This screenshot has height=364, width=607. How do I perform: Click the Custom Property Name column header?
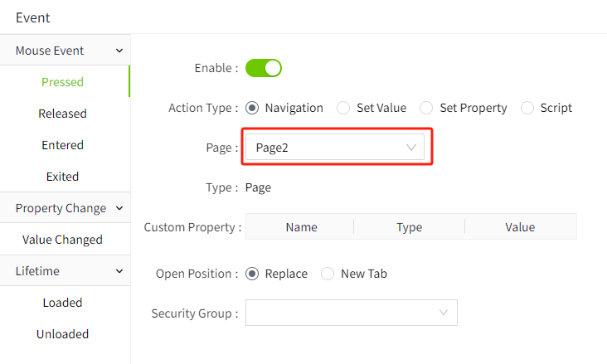tap(301, 227)
